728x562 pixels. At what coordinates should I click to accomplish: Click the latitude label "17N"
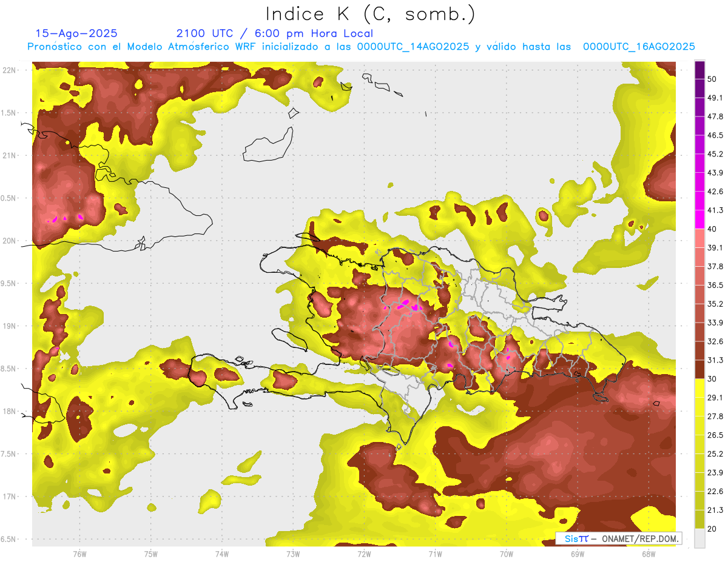point(8,497)
